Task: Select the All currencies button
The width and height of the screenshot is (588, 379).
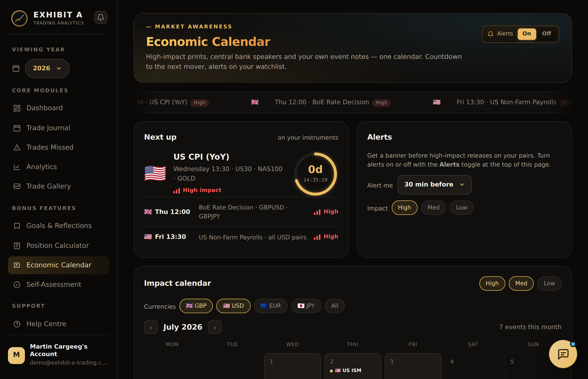Action: pos(335,306)
